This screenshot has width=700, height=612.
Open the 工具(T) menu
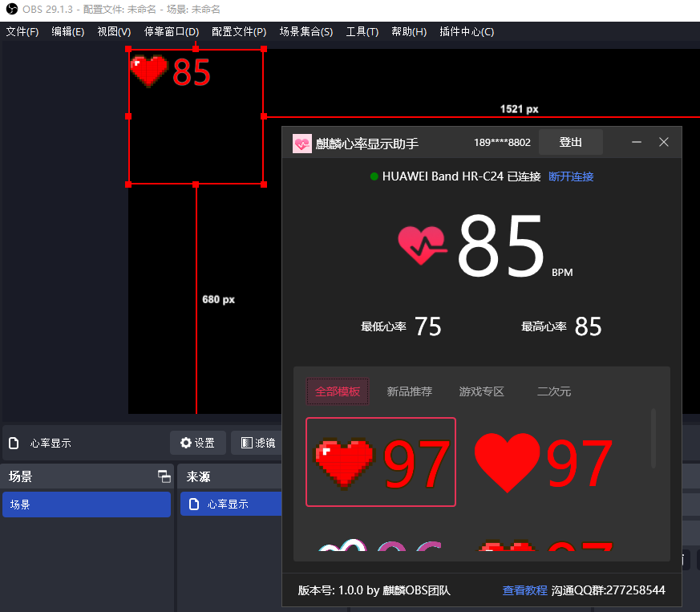pyautogui.click(x=362, y=32)
